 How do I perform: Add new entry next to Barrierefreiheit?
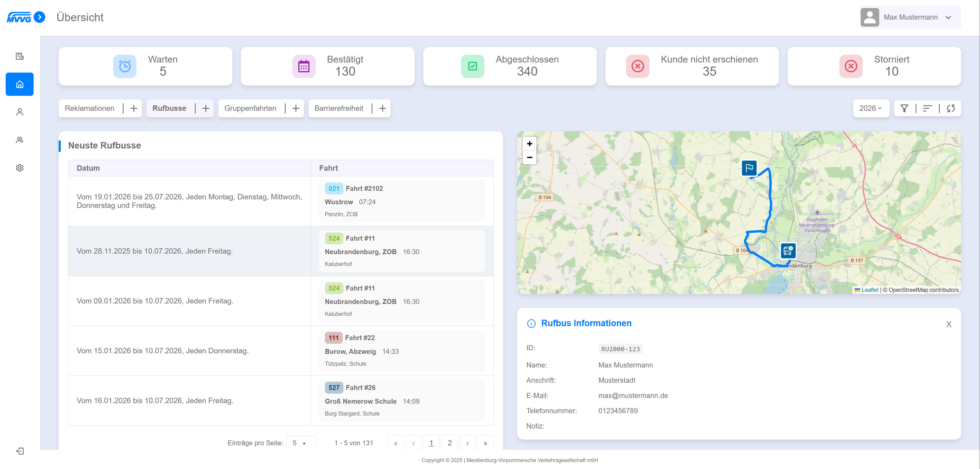[382, 108]
